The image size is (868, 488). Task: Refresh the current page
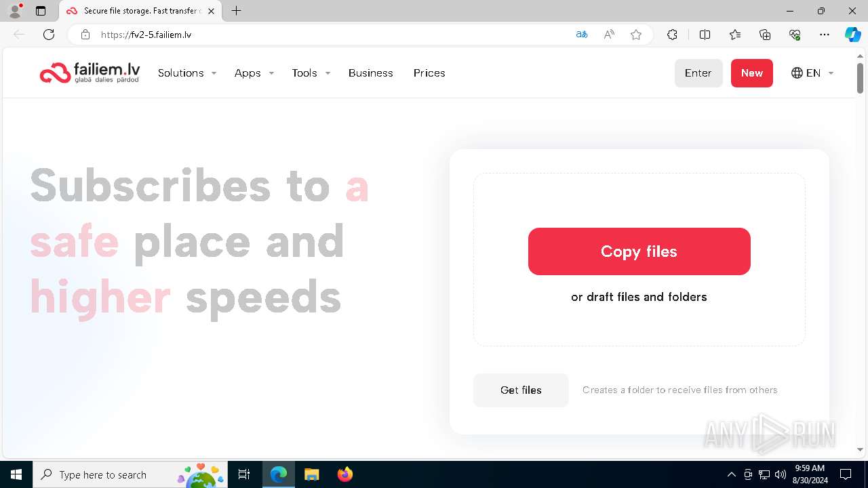click(49, 35)
